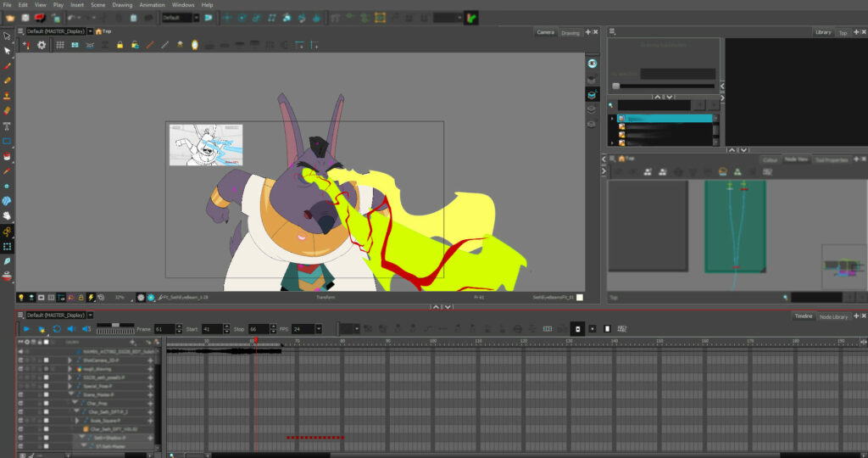Select the Rectangle shape tool

coord(7,142)
